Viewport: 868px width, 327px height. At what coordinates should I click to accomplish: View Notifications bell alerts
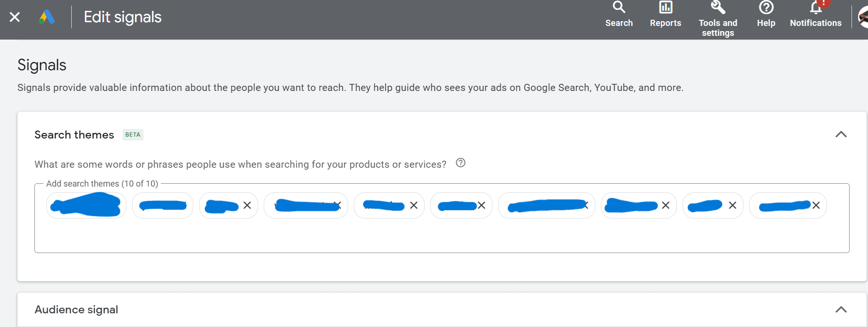tap(816, 15)
